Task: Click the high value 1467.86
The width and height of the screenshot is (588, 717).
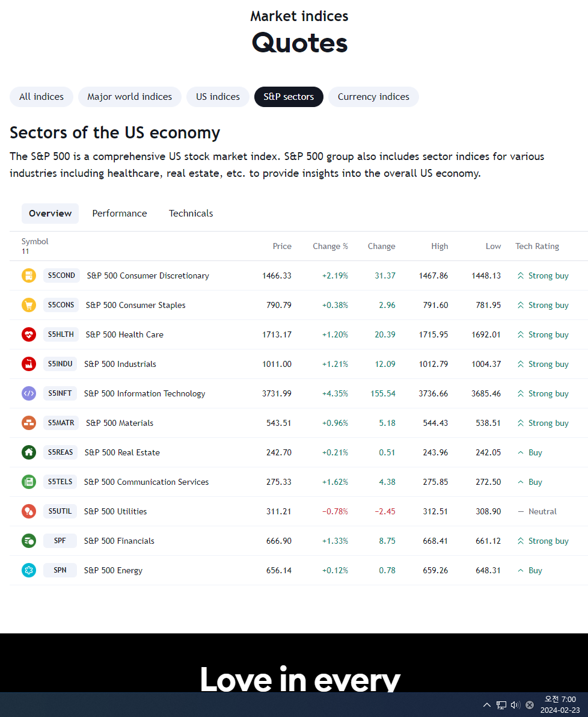Action: click(x=433, y=275)
